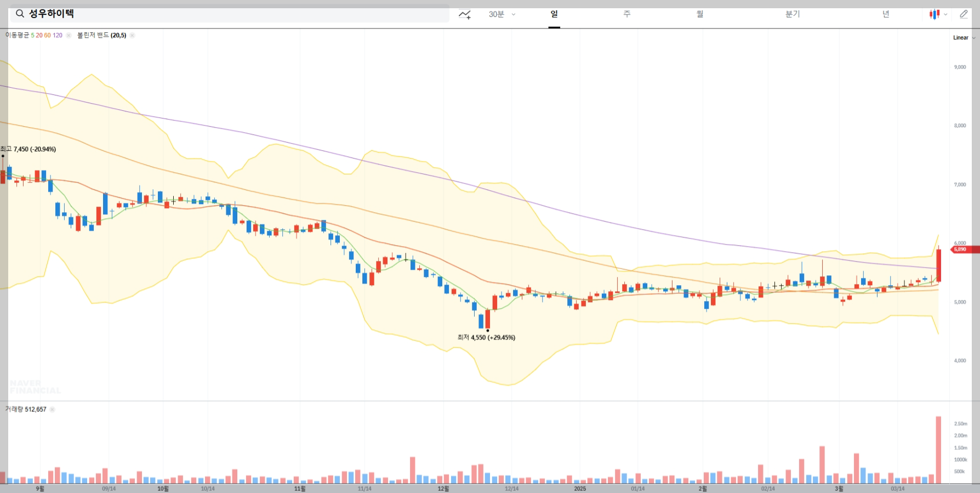Click the candlestick chart type icon

pos(934,14)
